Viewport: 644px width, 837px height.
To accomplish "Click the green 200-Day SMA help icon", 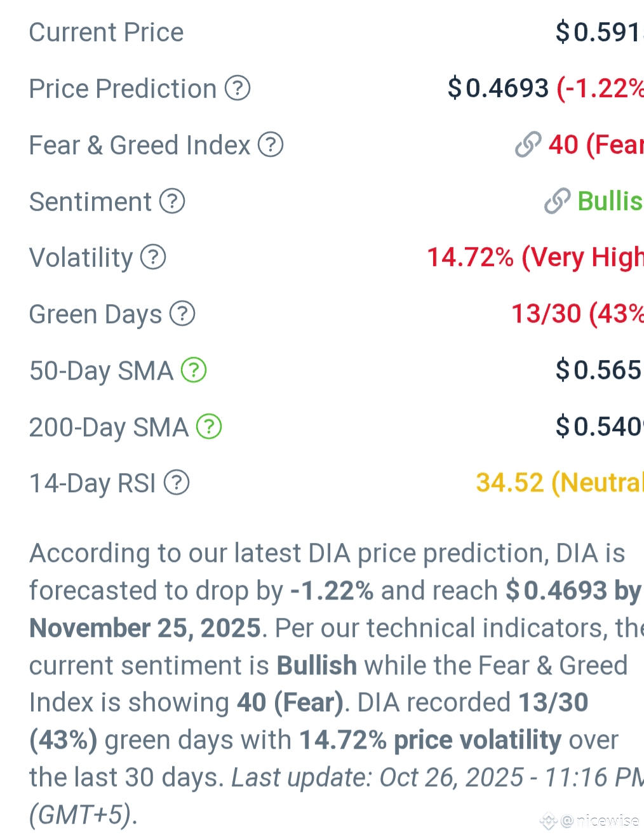I will (209, 427).
